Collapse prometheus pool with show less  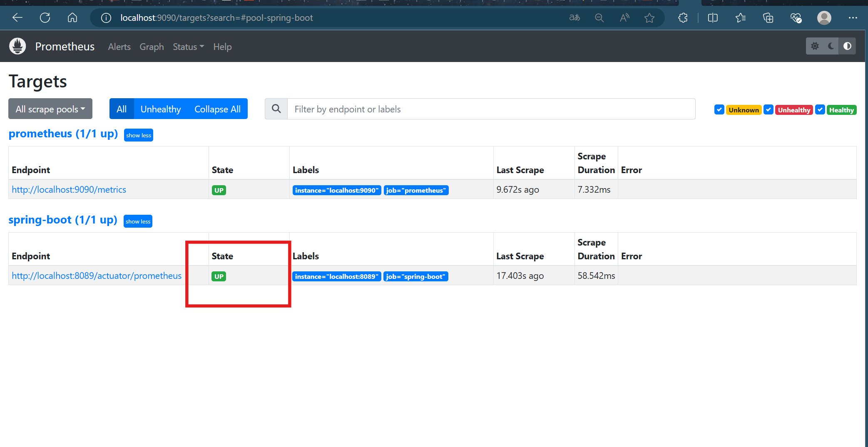[139, 135]
